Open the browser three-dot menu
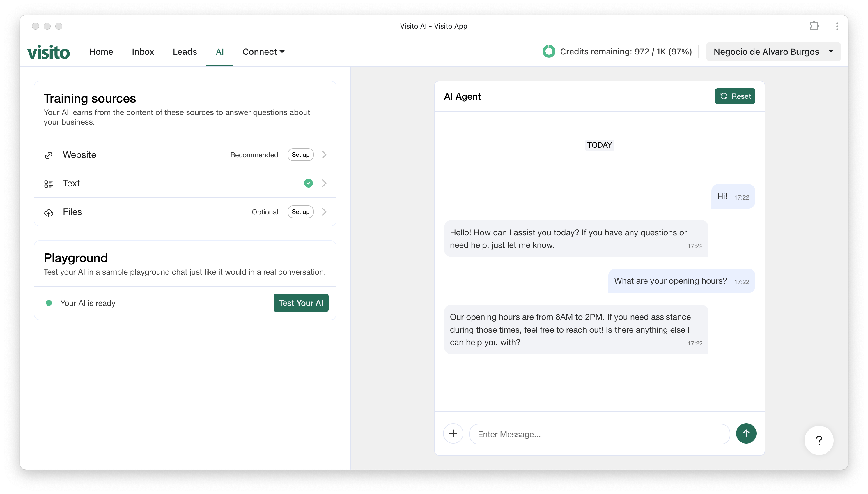 coord(837,26)
